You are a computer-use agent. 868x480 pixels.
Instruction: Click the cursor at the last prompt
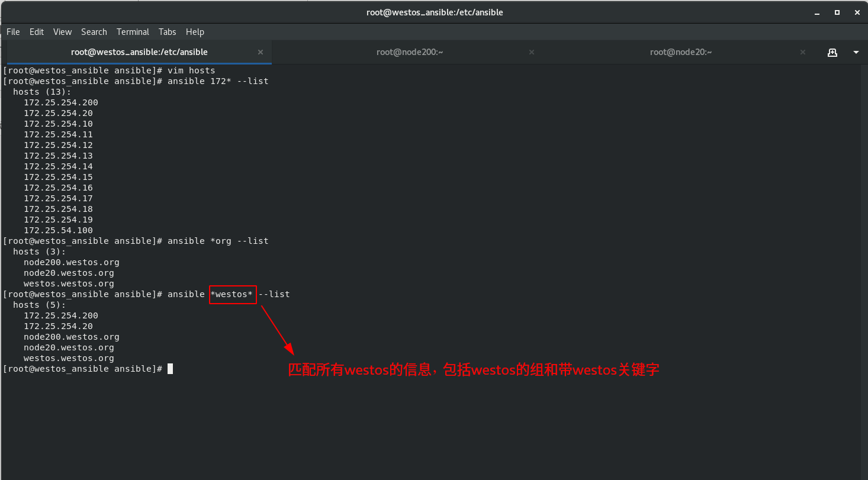171,369
